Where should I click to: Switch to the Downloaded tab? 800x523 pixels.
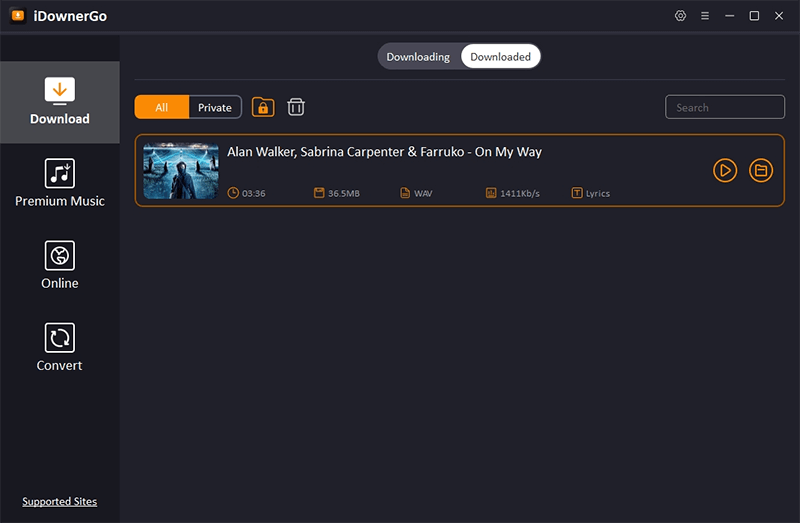pos(500,57)
